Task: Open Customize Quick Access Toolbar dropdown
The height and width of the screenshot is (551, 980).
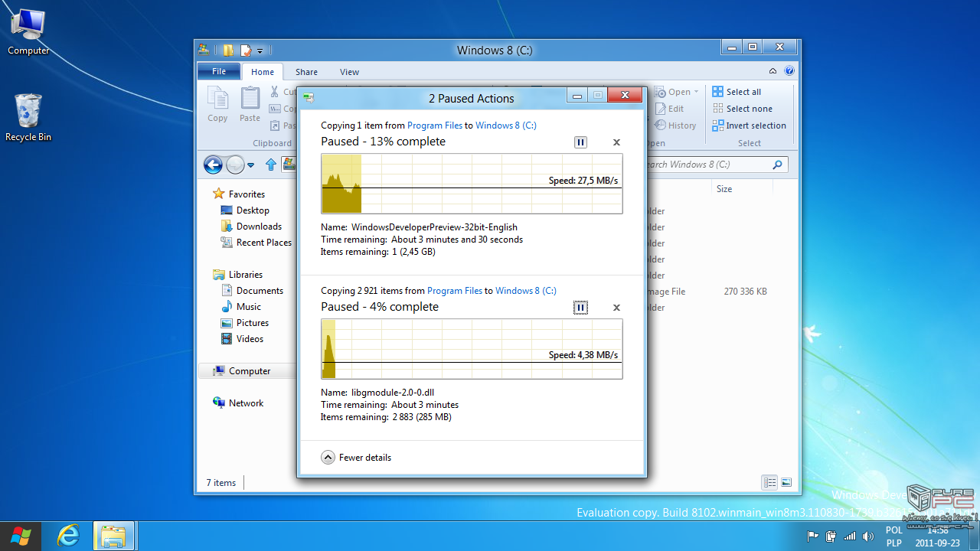Action: [260, 51]
